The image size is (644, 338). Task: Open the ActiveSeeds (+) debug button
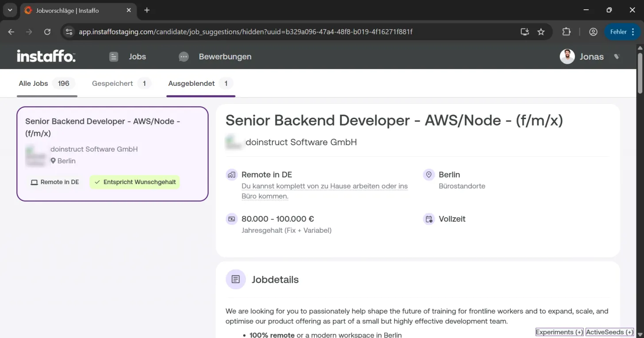(x=609, y=332)
